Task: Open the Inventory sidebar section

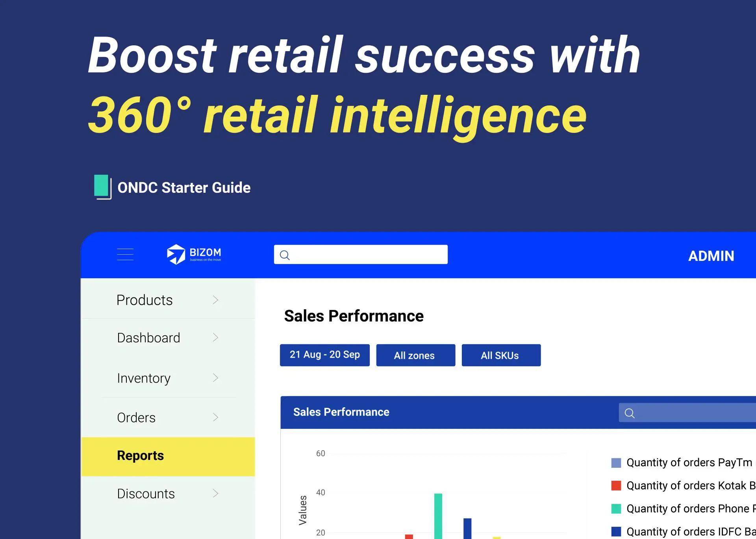Action: pyautogui.click(x=144, y=378)
